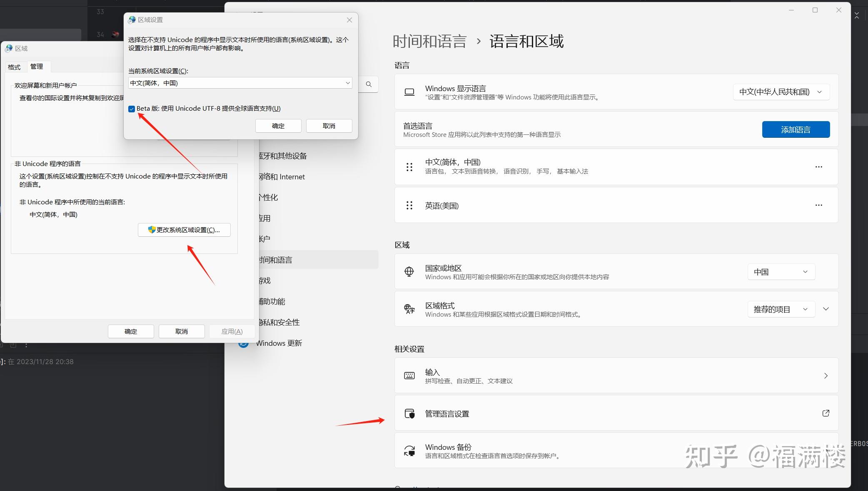Click the Windows 备份 row
The height and width of the screenshot is (491, 868).
pyautogui.click(x=616, y=451)
